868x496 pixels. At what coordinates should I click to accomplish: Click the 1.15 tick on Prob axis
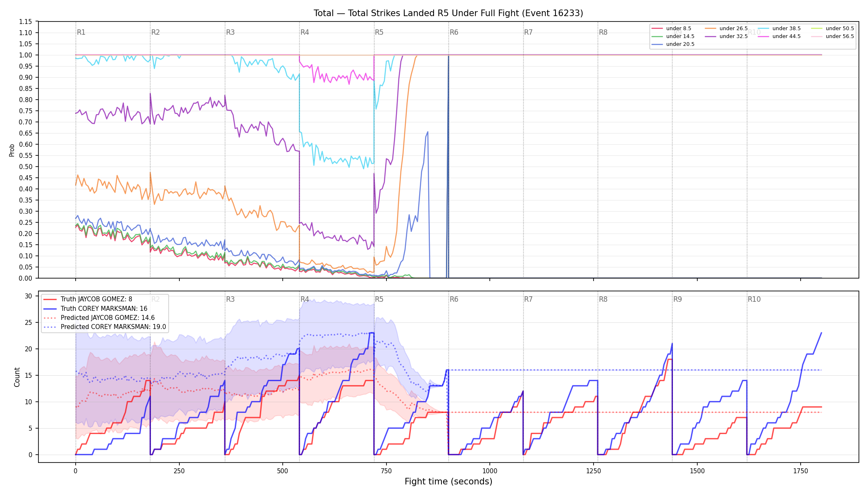pyautogui.click(x=26, y=21)
